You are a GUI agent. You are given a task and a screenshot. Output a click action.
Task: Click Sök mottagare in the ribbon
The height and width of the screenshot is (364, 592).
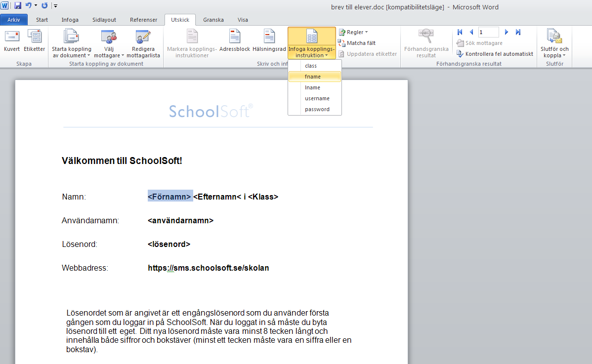point(479,43)
